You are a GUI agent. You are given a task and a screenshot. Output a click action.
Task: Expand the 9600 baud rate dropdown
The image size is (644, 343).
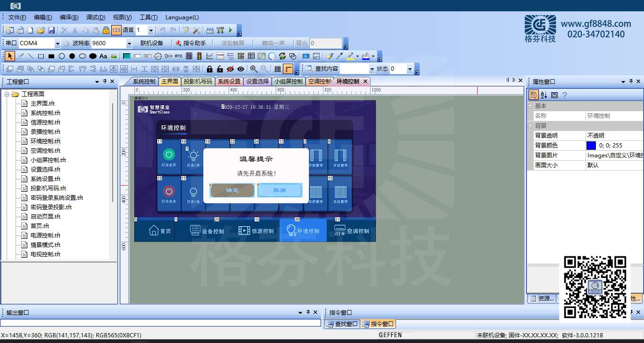[x=129, y=43]
